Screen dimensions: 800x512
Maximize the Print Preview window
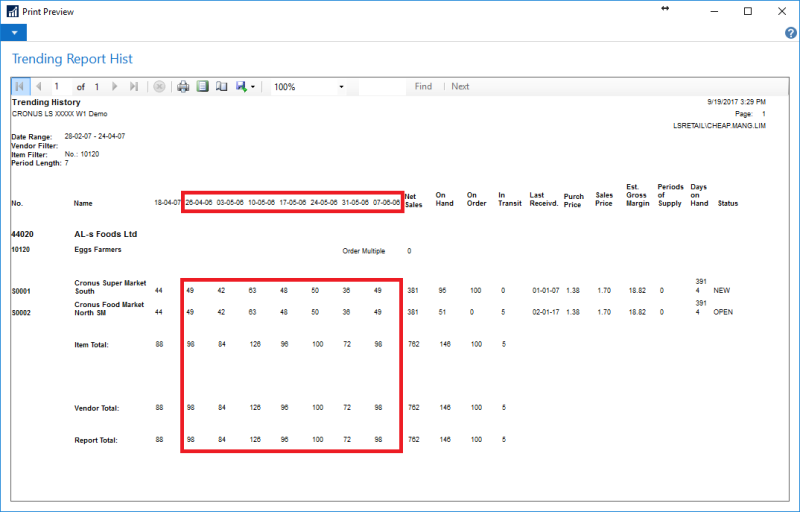(747, 11)
